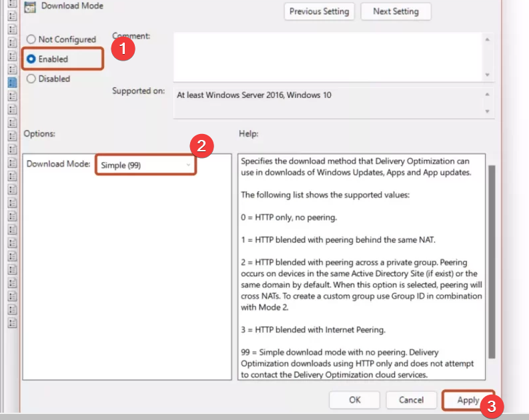Click the 'Download Mode:' option label
This screenshot has width=529, height=420.
[58, 164]
